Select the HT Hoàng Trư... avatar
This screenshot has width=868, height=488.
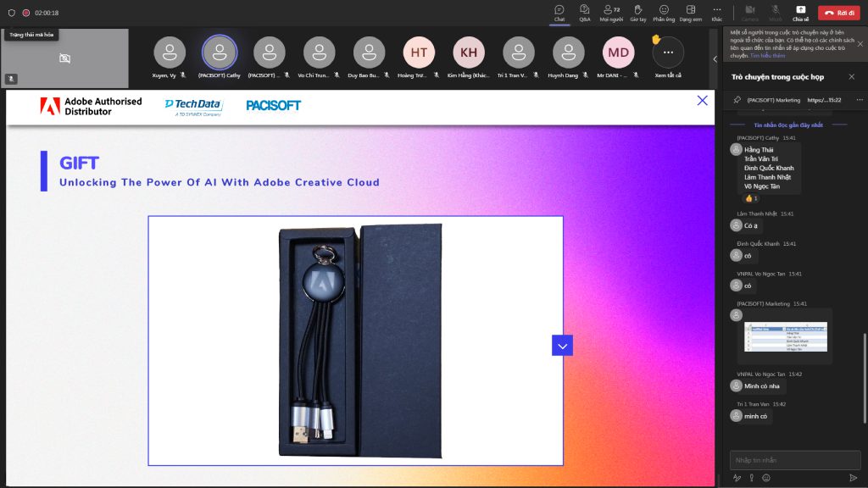coord(419,53)
